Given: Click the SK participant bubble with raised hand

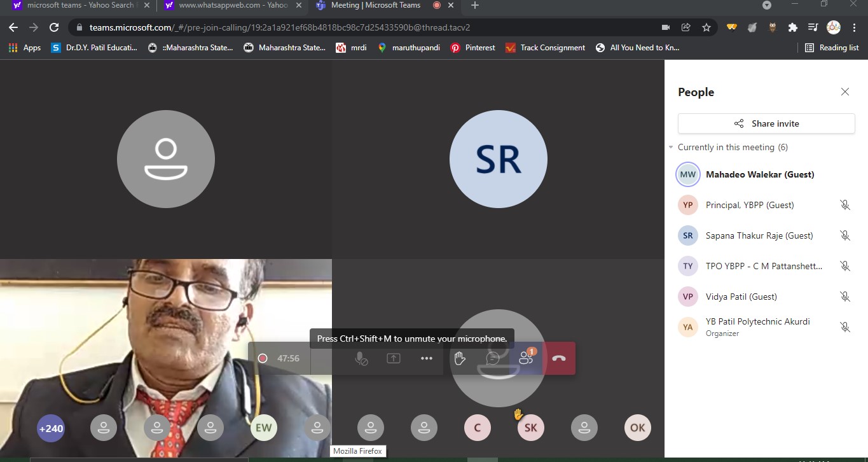Looking at the screenshot, I should (531, 428).
